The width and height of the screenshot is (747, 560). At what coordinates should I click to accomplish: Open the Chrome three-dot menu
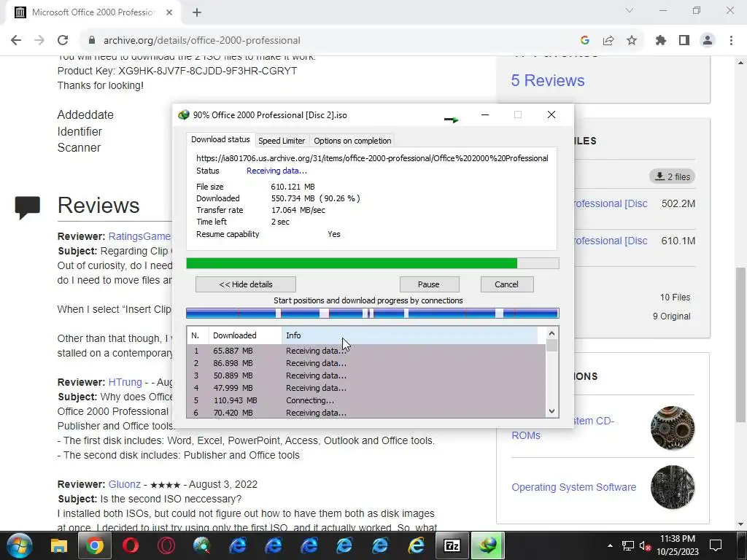tap(731, 41)
